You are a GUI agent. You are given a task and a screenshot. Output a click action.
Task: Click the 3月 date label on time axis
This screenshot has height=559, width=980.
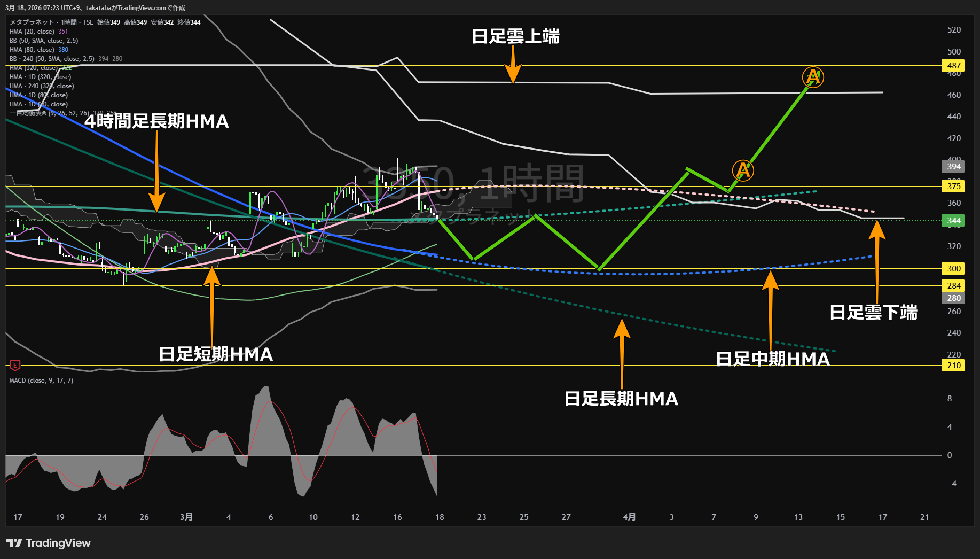[x=186, y=517]
